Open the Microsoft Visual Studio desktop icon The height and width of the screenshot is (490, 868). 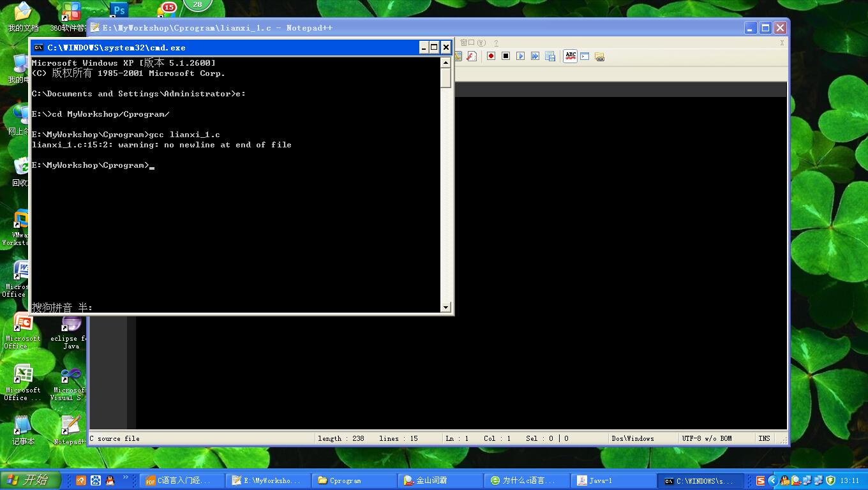[69, 384]
